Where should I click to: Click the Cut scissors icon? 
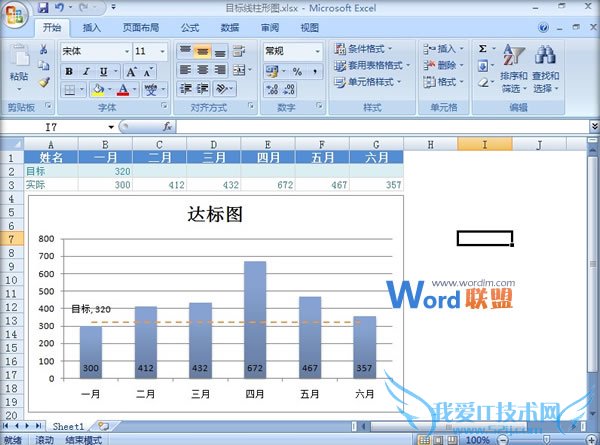click(x=44, y=49)
